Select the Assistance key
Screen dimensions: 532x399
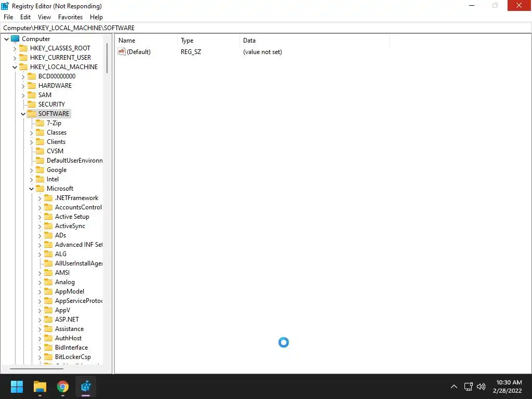tap(69, 329)
